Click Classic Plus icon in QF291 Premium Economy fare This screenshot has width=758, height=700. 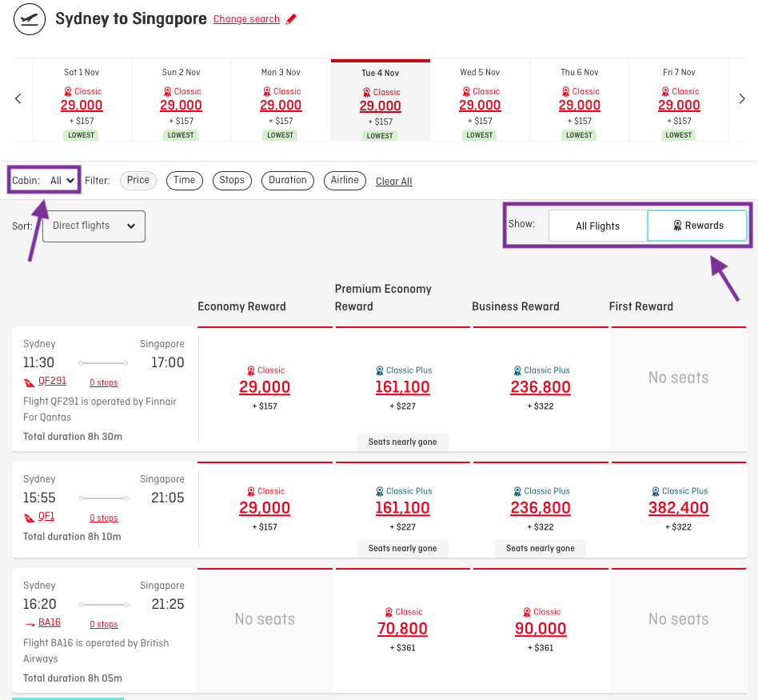point(380,370)
